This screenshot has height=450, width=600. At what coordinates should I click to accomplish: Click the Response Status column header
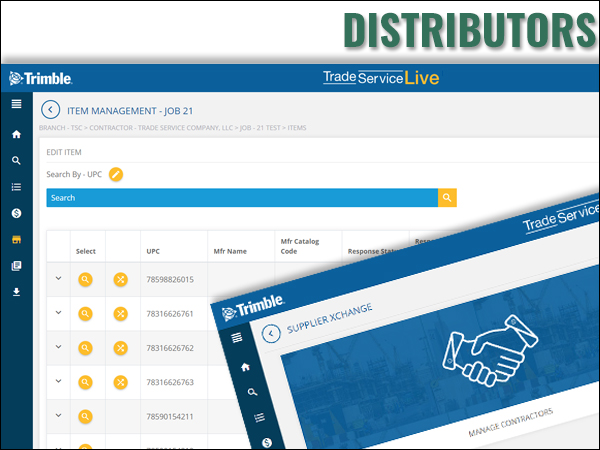373,251
